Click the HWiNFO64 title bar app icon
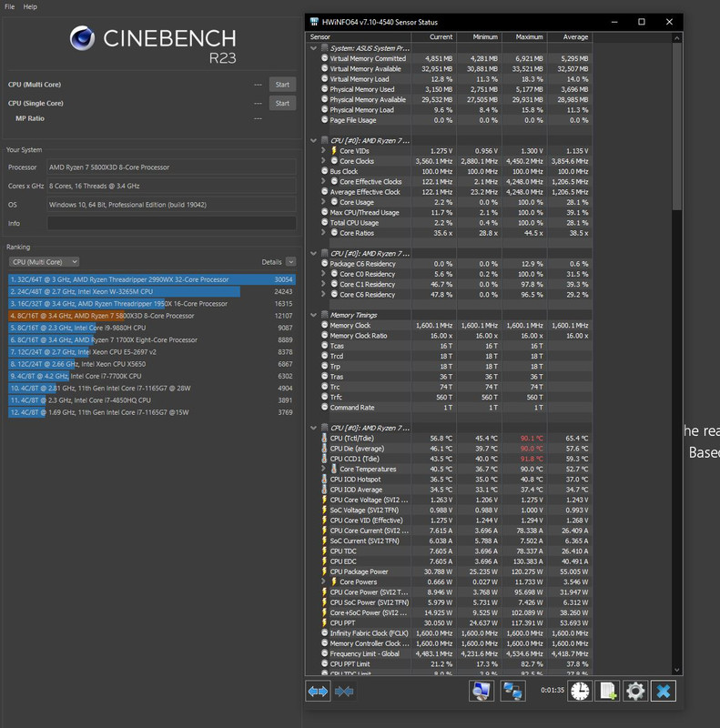This screenshot has height=728, width=720. point(314,22)
